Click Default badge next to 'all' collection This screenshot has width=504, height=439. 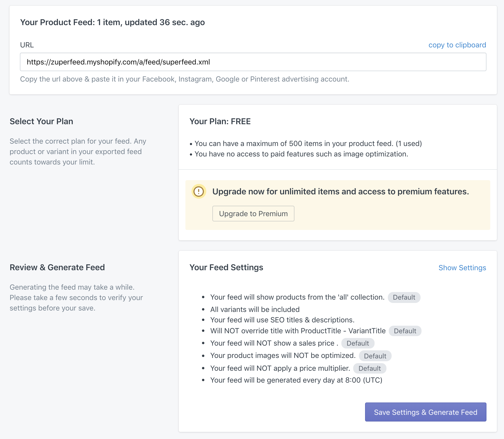click(404, 297)
